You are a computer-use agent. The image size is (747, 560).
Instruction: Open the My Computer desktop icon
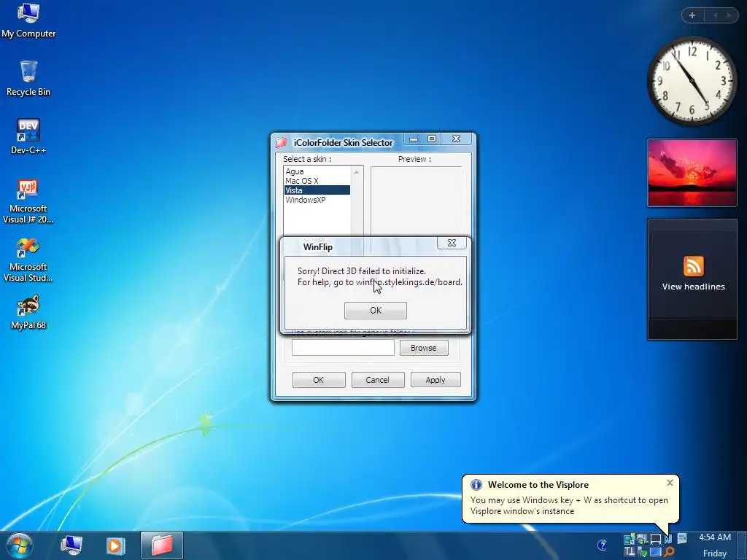[x=28, y=21]
